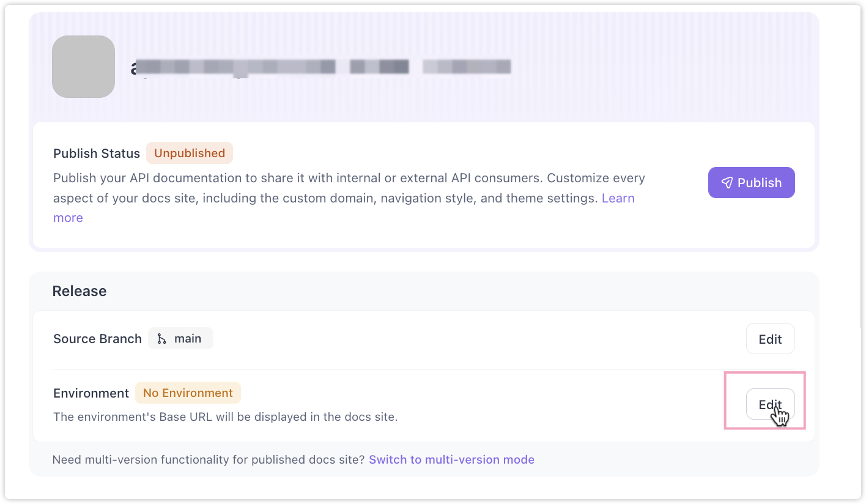Viewport: 866px width, 504px height.
Task: Edit the Environment setting
Action: click(770, 404)
